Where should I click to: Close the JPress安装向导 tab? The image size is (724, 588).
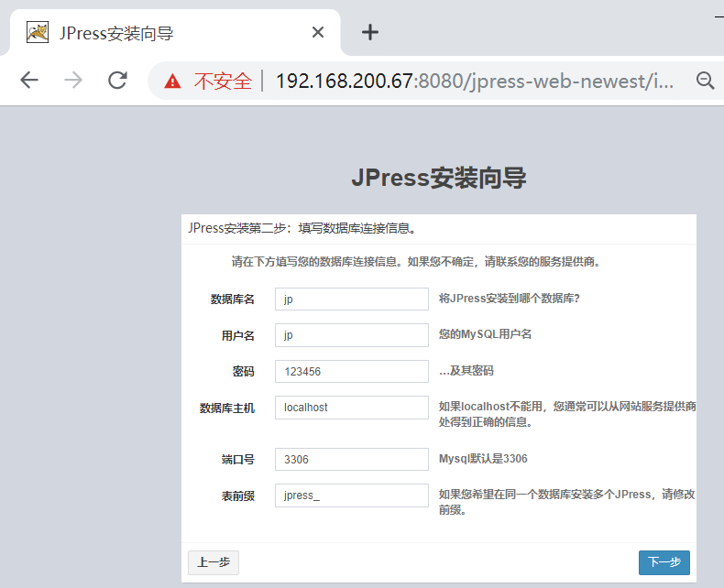318,32
